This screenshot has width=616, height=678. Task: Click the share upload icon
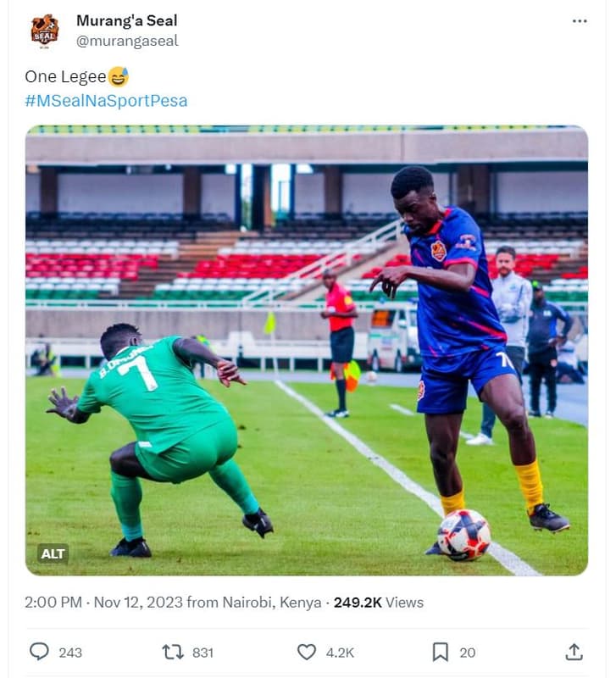574,652
